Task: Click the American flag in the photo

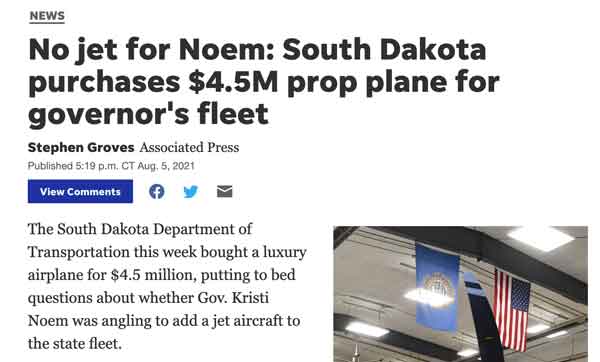Action: pos(511,310)
